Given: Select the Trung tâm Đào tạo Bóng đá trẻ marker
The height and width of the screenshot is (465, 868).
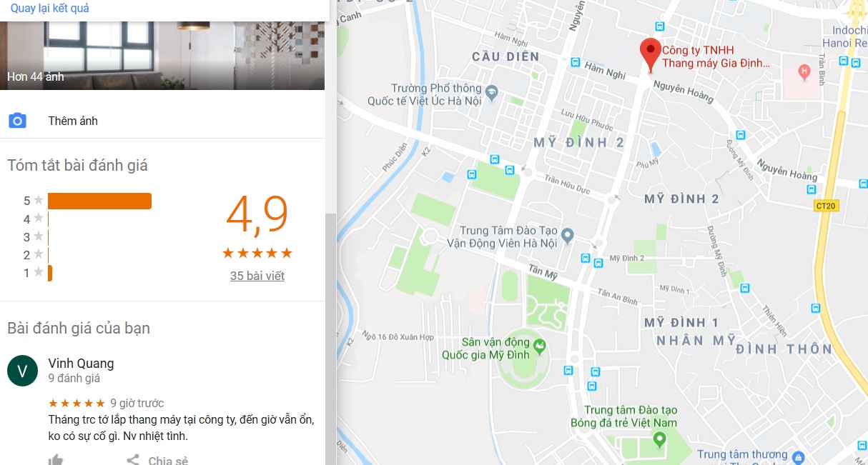Looking at the screenshot, I should click(x=659, y=438).
